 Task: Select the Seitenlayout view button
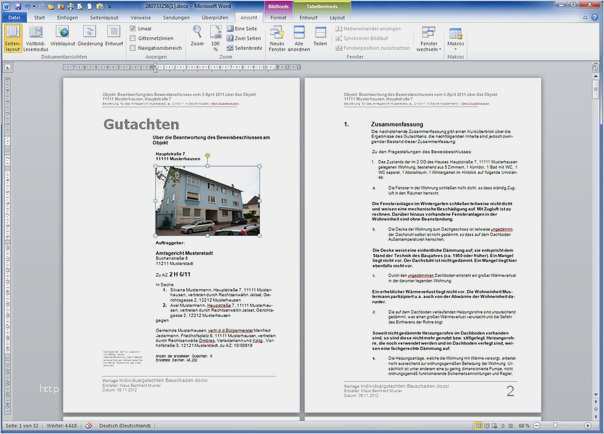[x=13, y=38]
